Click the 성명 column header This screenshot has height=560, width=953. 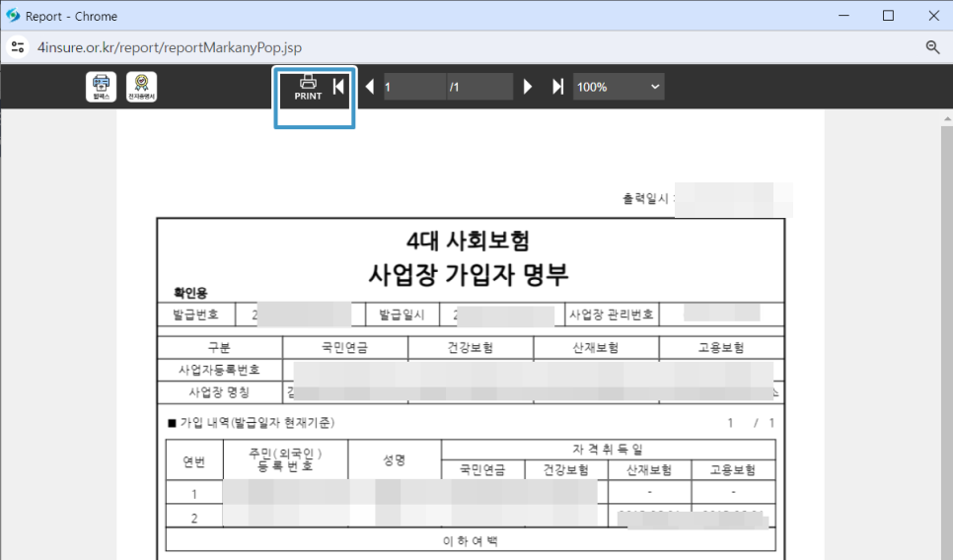coord(395,459)
